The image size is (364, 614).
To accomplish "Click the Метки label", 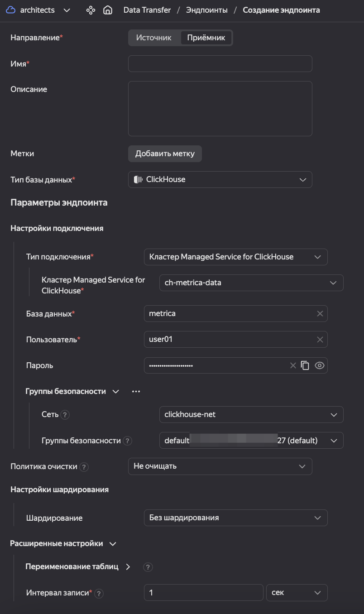I will [22, 153].
